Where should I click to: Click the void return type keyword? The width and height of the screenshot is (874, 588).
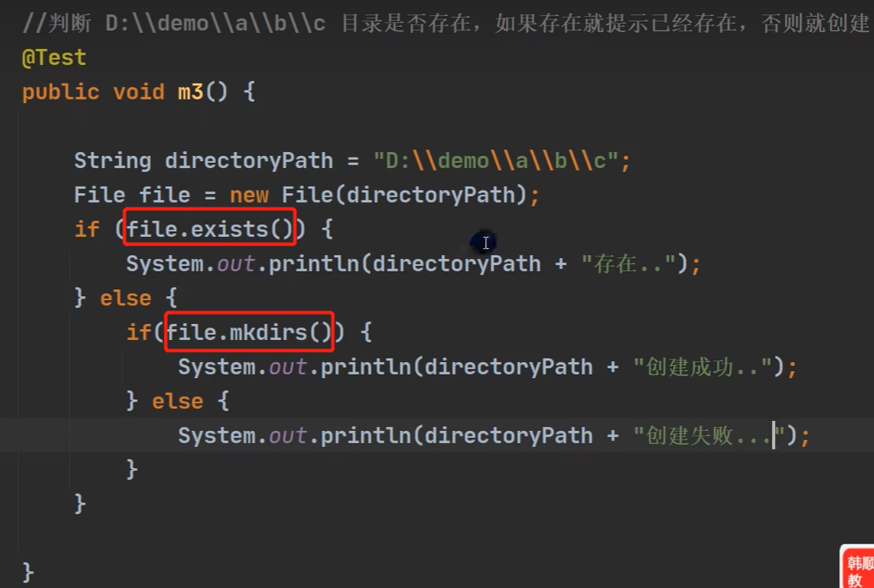coord(138,92)
